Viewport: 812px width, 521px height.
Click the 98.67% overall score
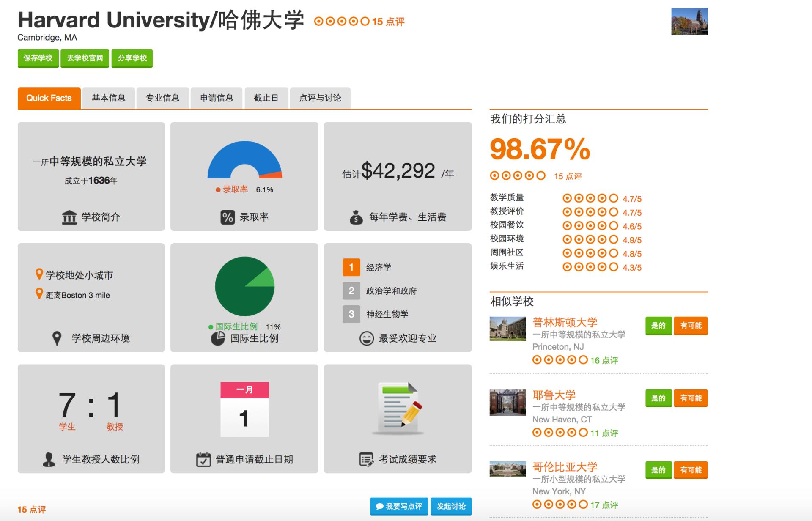pyautogui.click(x=540, y=149)
